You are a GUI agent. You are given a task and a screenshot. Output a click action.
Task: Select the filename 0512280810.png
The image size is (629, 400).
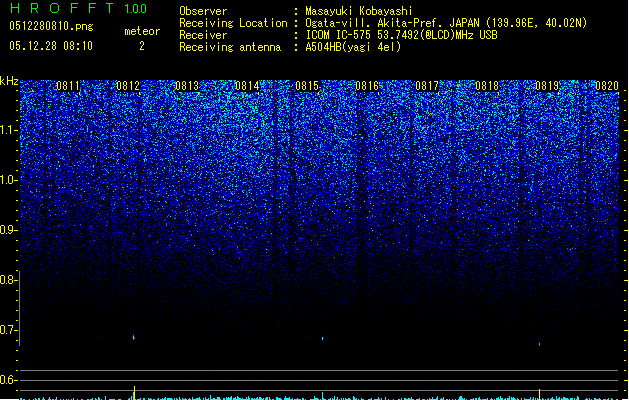point(51,26)
